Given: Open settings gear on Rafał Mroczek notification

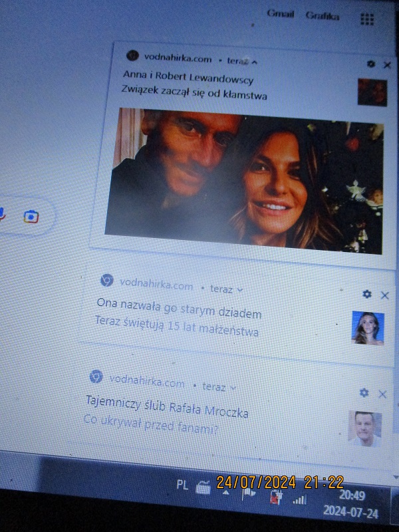Looking at the screenshot, I should (364, 393).
